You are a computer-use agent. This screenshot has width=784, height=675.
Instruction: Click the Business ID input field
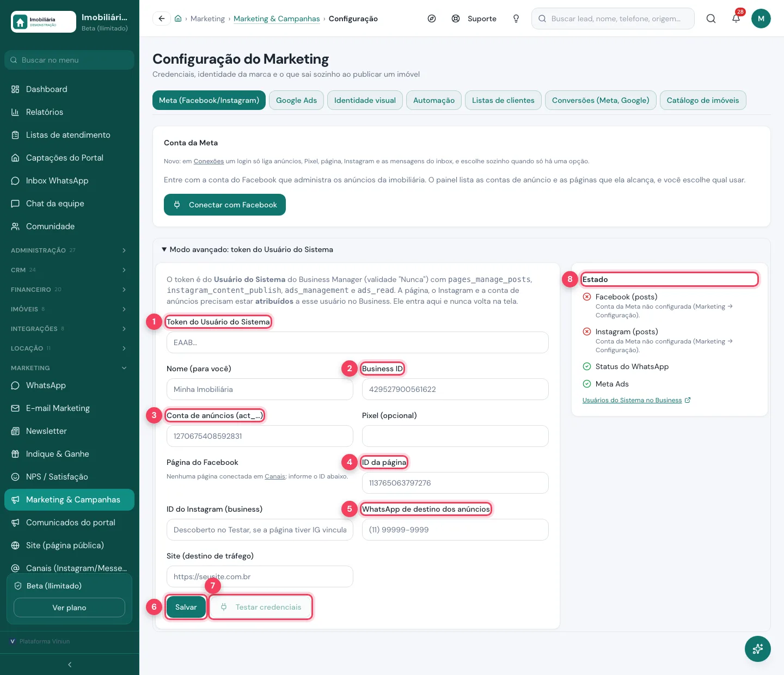[x=455, y=389]
